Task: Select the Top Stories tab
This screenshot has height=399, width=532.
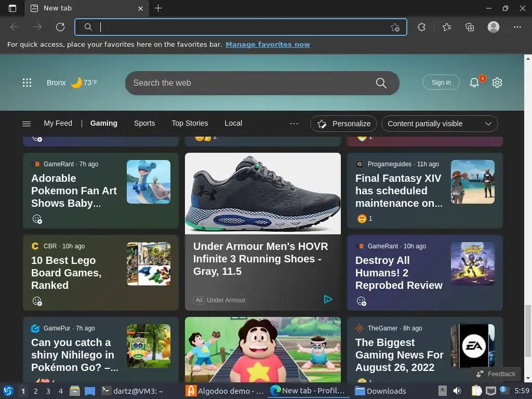Action: coord(190,123)
